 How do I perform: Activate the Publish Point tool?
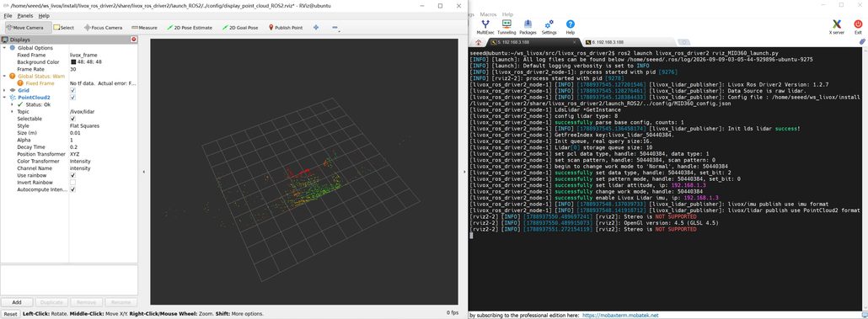point(285,28)
